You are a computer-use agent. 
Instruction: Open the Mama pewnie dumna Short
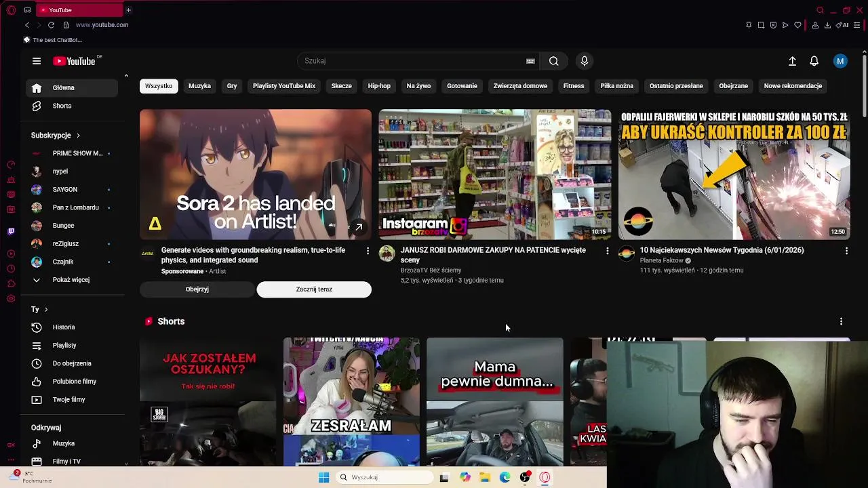[495, 401]
